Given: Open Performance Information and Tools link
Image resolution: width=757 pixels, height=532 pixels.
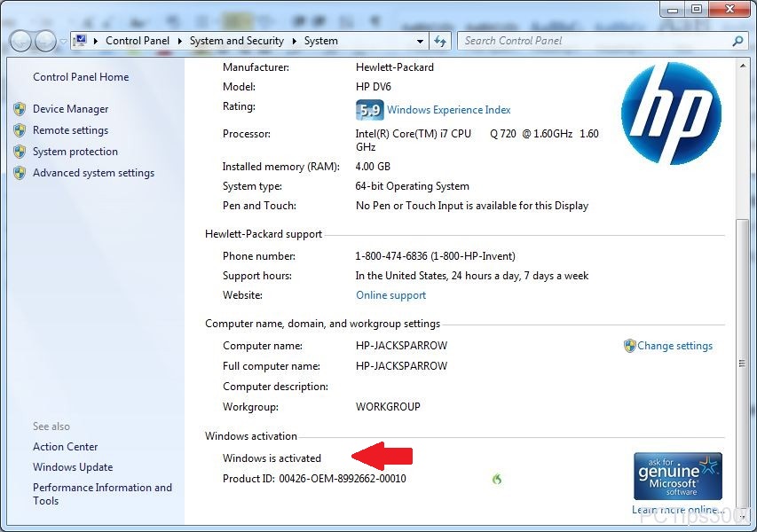Looking at the screenshot, I should (102, 494).
